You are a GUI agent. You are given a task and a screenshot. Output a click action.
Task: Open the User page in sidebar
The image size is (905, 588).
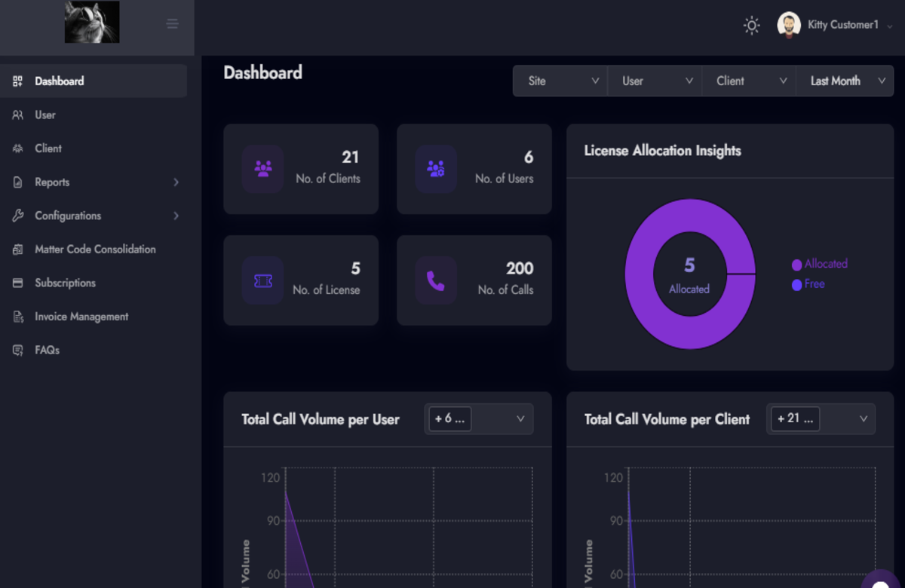click(45, 115)
